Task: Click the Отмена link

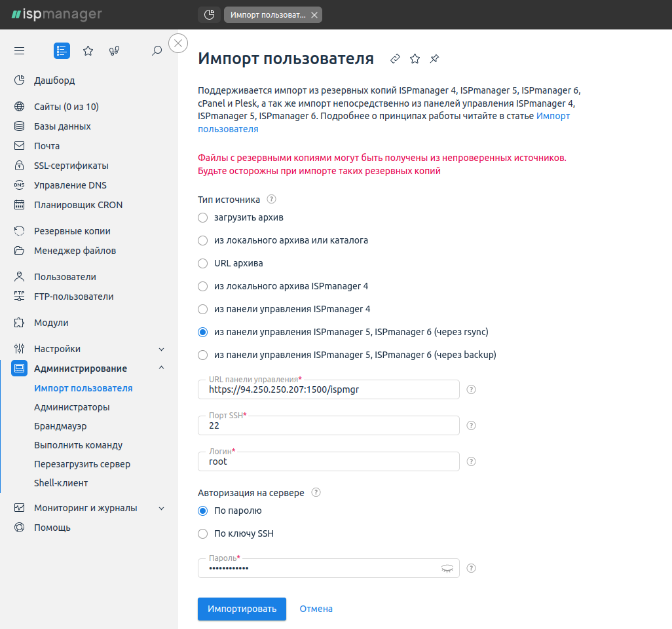Action: click(x=316, y=609)
